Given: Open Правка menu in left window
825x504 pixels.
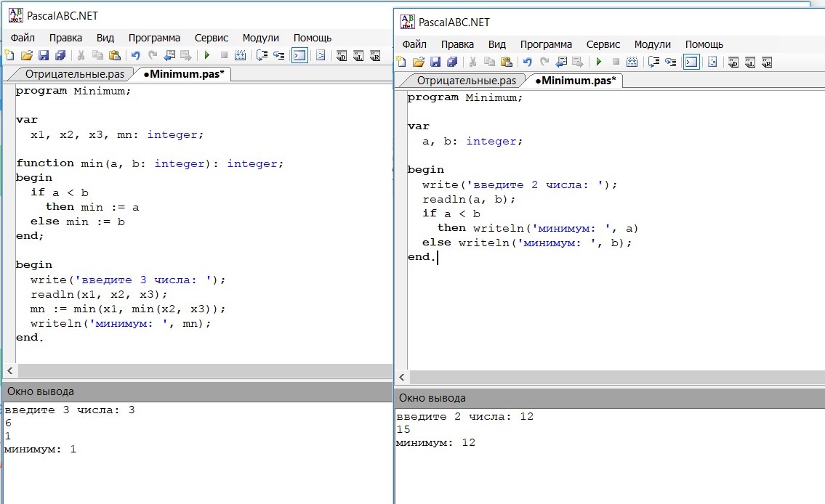Looking at the screenshot, I should coord(65,38).
